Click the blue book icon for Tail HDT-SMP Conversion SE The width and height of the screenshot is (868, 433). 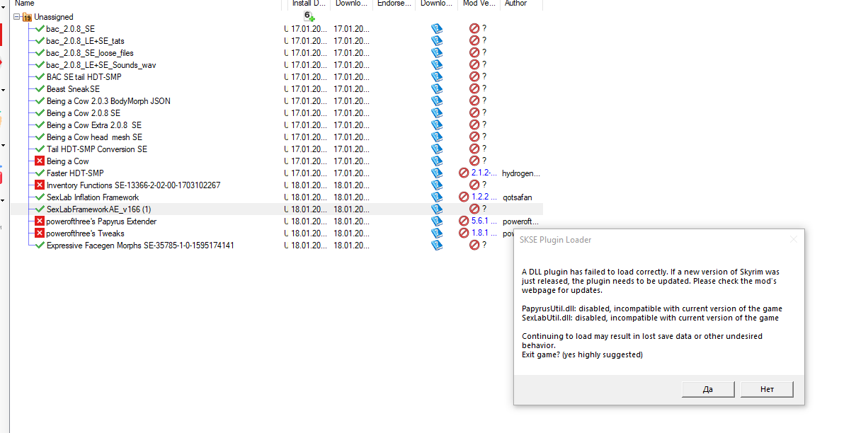[437, 149]
